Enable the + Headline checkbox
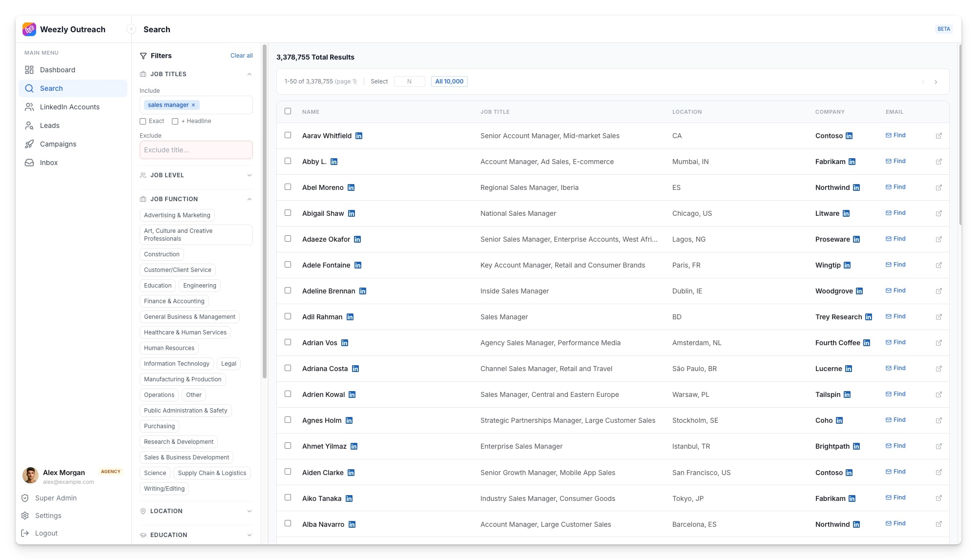977x560 pixels. (175, 121)
